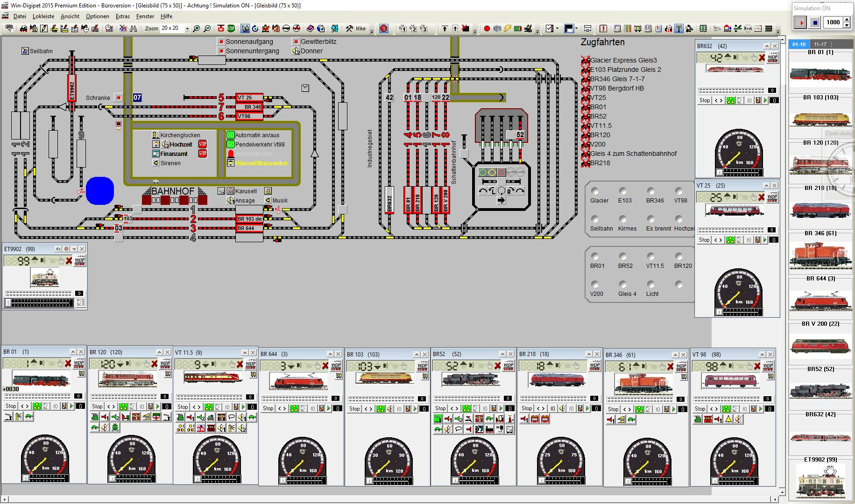Click the antenna transmitter toolbar icon
Image resolution: width=855 pixels, height=504 pixels.
679,28
